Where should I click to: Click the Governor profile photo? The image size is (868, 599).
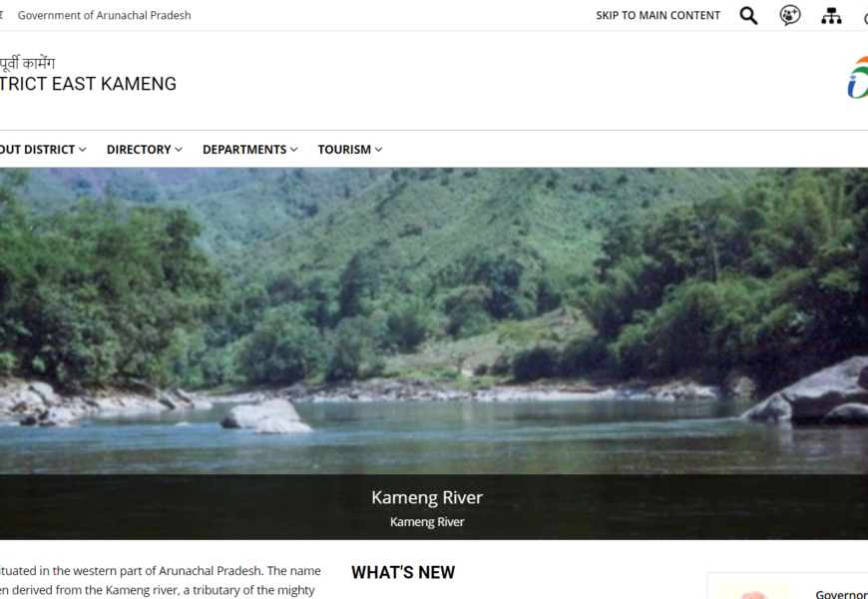pyautogui.click(x=753, y=591)
